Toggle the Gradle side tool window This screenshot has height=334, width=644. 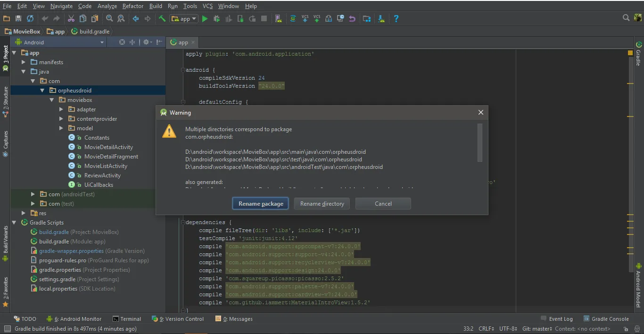(639, 54)
